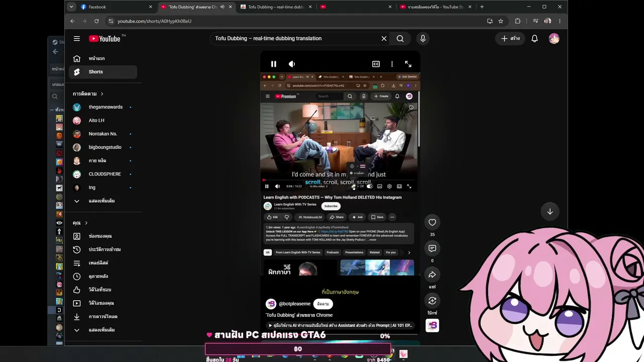This screenshot has width=644, height=362.
Task: Close the Facebook tab
Action: pos(150,7)
